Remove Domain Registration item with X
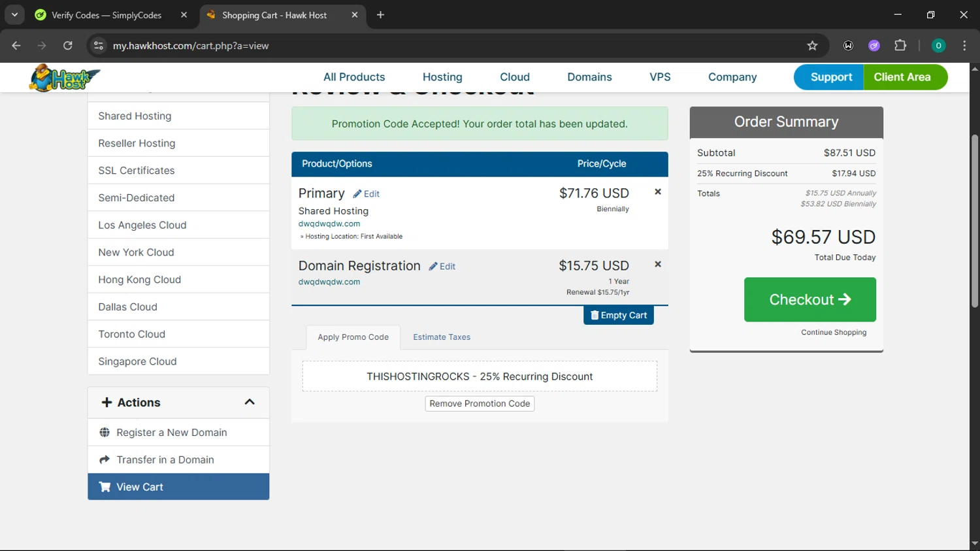 [x=658, y=264]
